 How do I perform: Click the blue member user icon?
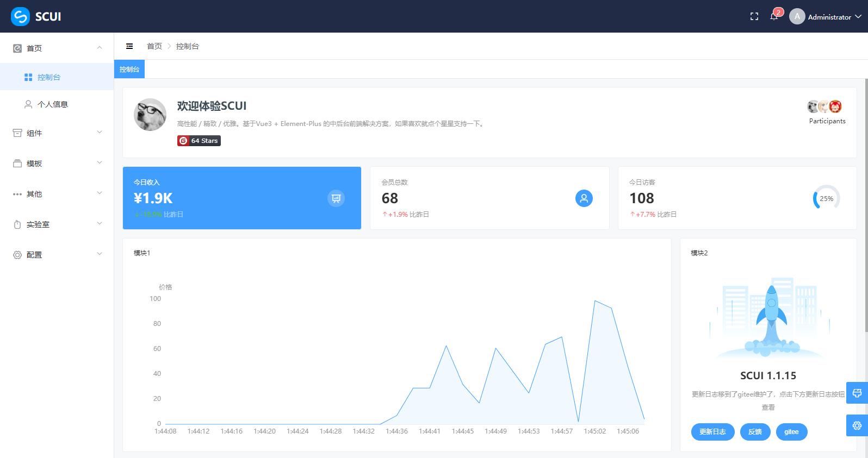[584, 198]
